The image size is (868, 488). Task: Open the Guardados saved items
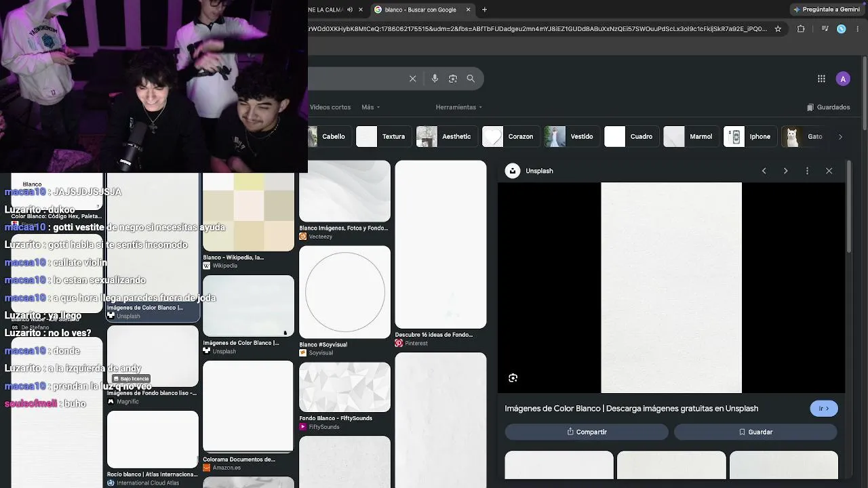tap(828, 107)
